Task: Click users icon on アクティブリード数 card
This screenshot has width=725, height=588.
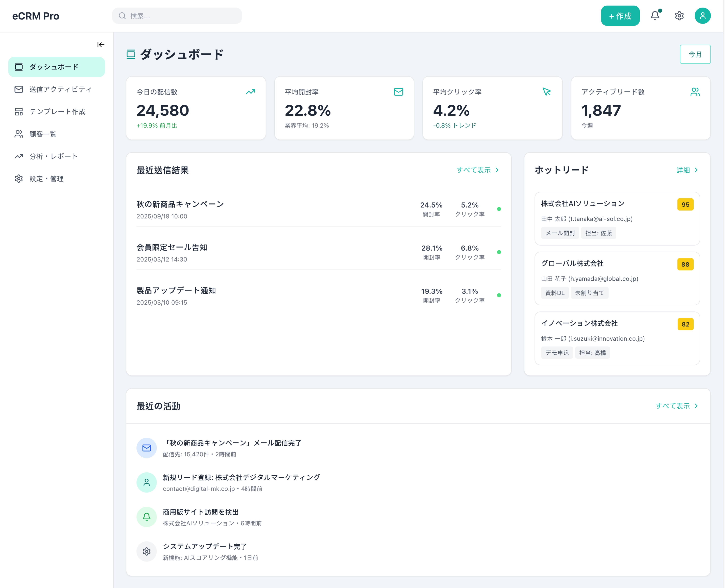Action: point(695,92)
